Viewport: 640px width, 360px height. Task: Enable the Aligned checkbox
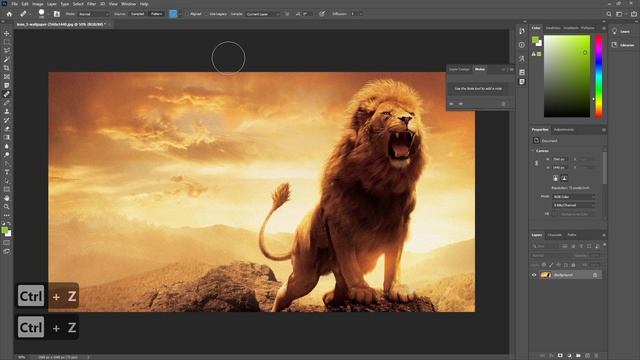(x=187, y=14)
